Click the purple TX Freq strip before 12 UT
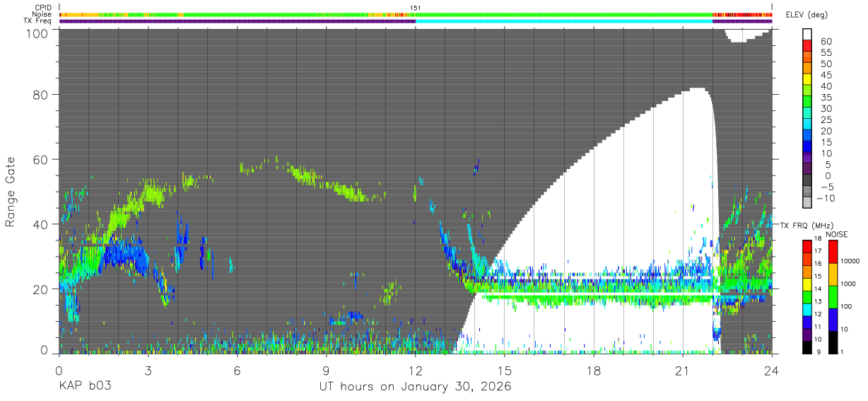868x401 pixels. pos(237,21)
